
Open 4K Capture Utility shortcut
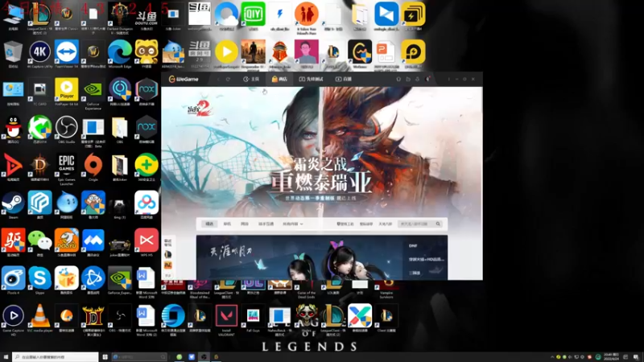click(39, 54)
